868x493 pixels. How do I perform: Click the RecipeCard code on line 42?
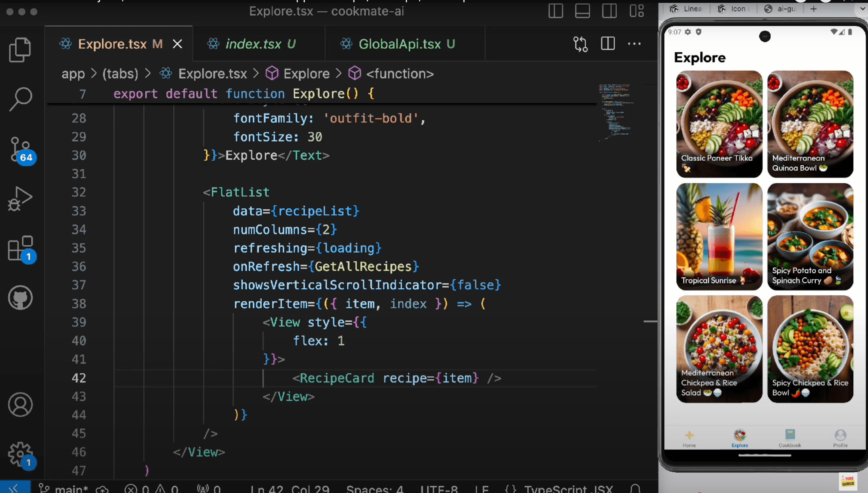[x=397, y=378]
